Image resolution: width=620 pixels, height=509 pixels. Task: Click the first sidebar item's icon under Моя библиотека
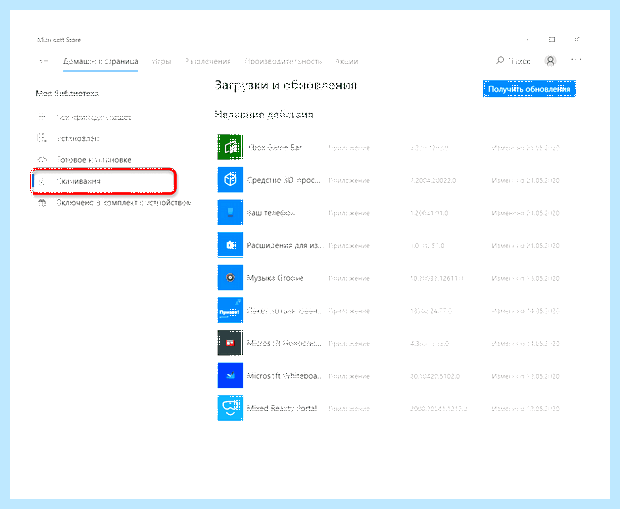tap(42, 117)
